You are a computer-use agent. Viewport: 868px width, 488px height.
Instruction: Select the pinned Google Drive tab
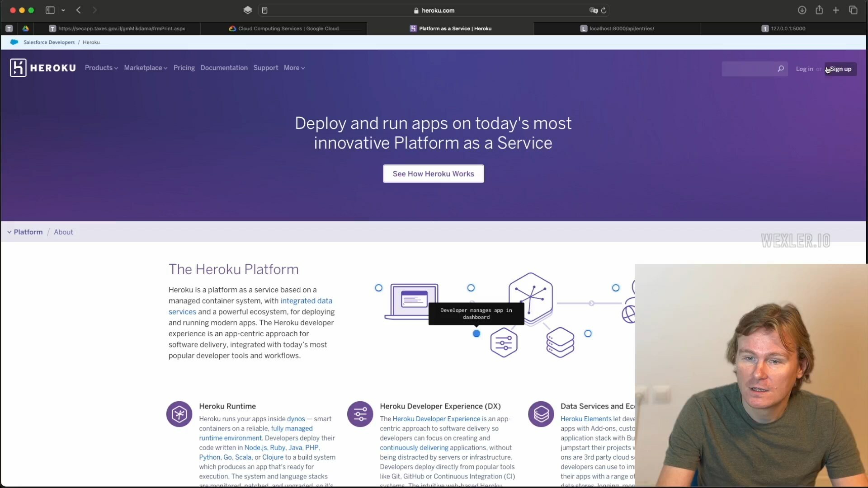tap(26, 28)
